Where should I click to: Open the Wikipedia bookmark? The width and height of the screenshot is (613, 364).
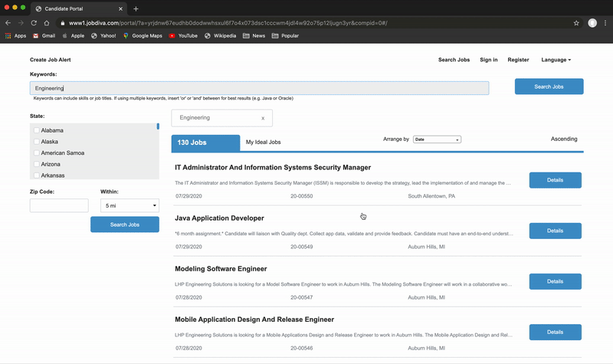click(221, 35)
